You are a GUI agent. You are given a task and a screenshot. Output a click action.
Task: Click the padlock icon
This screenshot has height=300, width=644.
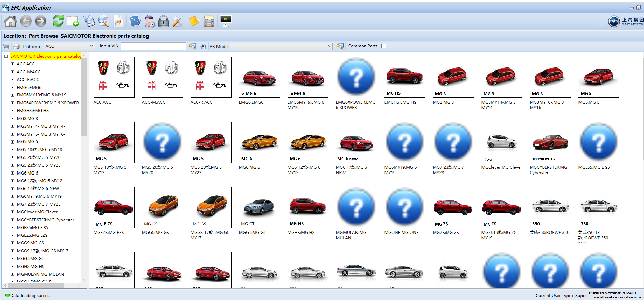tap(164, 21)
